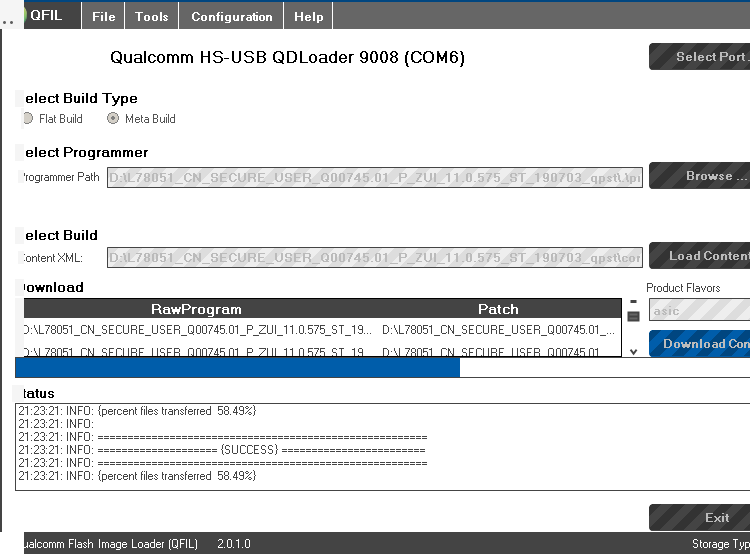Click the minus icon beside the table

(x=633, y=301)
